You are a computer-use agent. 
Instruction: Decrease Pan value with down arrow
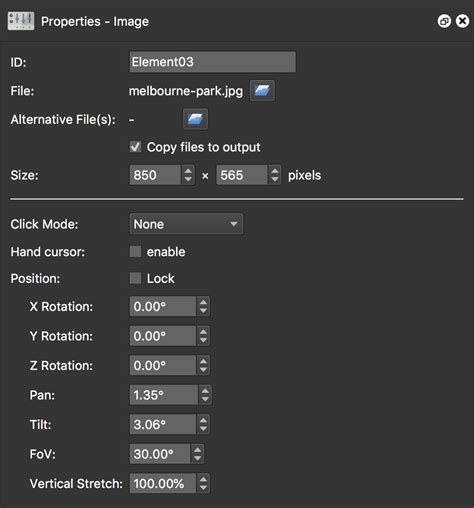(205, 399)
